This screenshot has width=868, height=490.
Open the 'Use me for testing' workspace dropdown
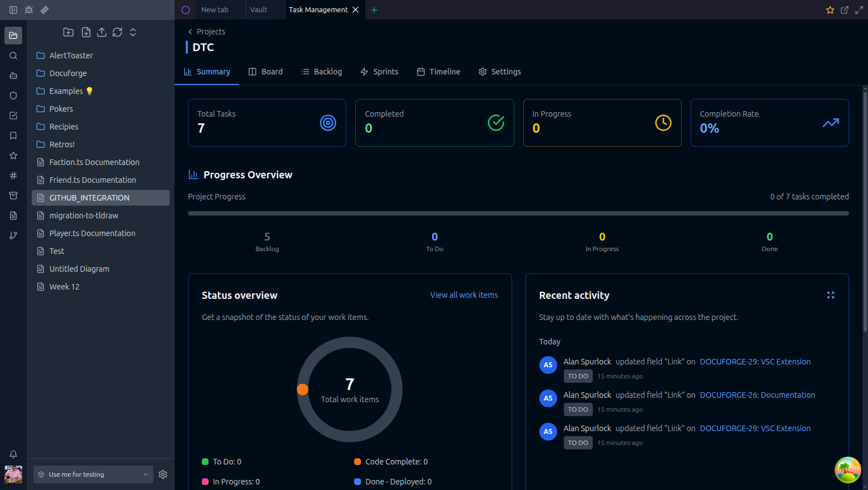click(93, 474)
